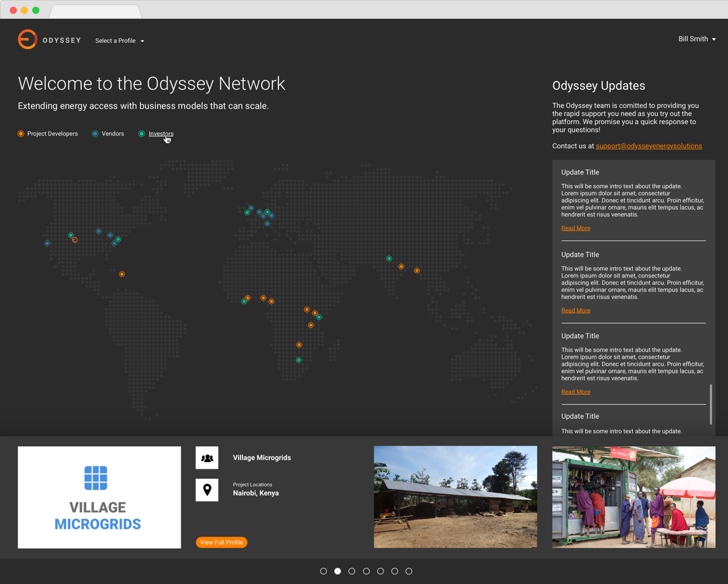This screenshot has height=584, width=728.
Task: Select the easternmost orange marker in Asia
Action: point(417,271)
